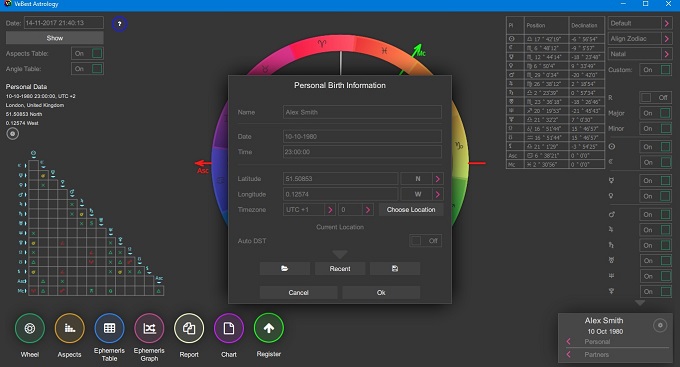
Task: Click the Asc row in positions table
Action: tap(555, 155)
